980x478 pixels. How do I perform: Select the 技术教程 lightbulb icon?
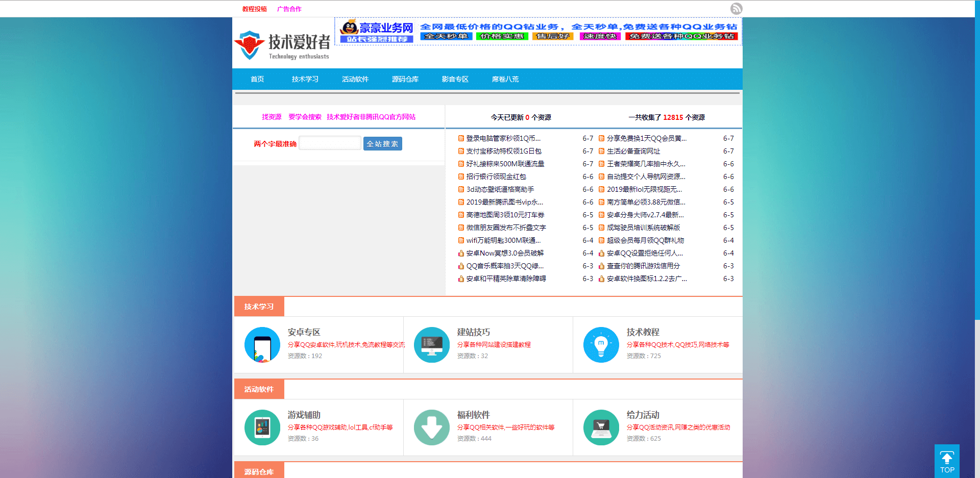coord(601,345)
